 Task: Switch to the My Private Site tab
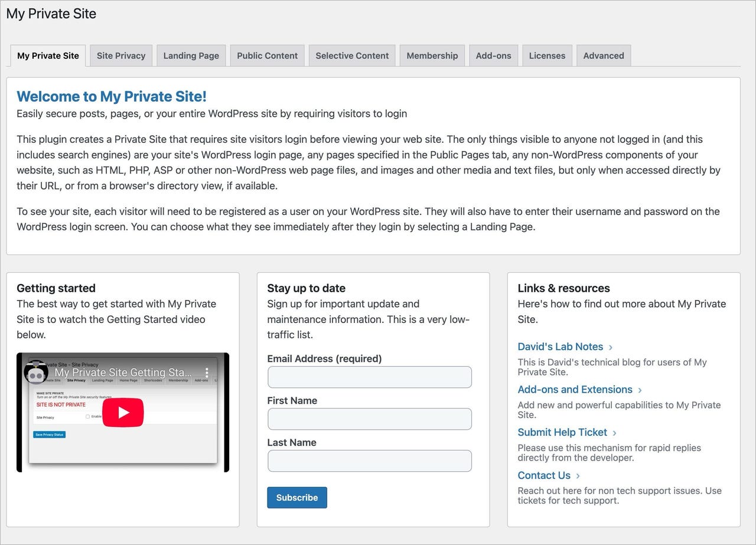pos(48,56)
